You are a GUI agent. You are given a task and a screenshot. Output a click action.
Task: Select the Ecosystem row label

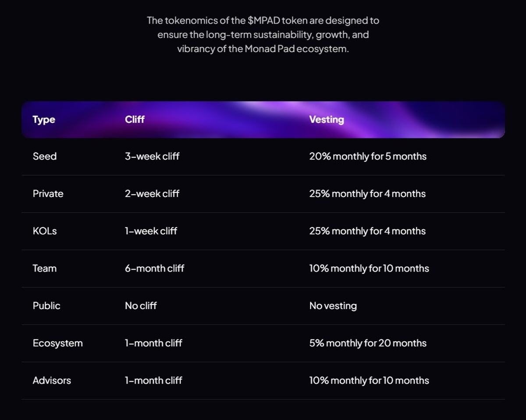(57, 343)
